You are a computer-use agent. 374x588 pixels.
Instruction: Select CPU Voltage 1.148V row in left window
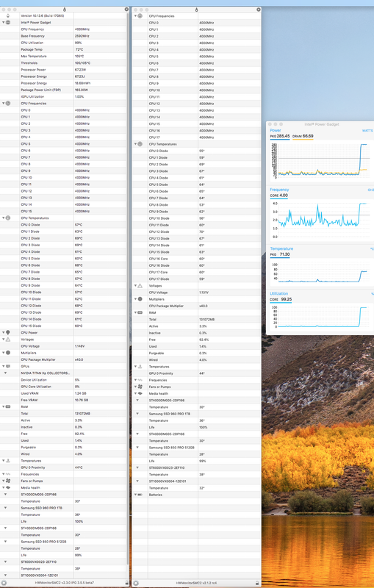[x=64, y=346]
